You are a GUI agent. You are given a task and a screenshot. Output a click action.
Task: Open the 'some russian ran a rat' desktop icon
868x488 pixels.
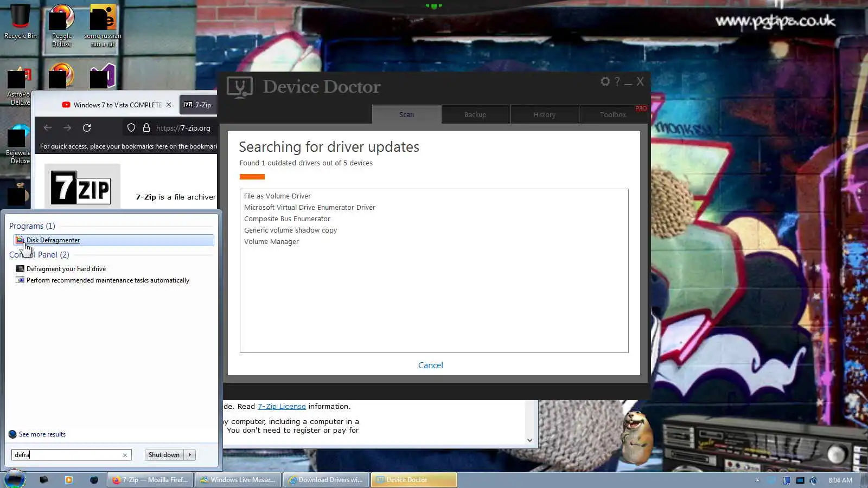pyautogui.click(x=103, y=26)
